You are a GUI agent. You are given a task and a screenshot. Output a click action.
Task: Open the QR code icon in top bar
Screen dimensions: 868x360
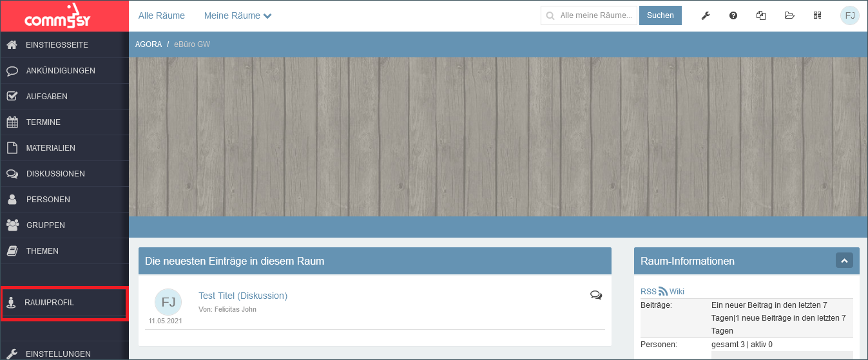[x=818, y=15]
